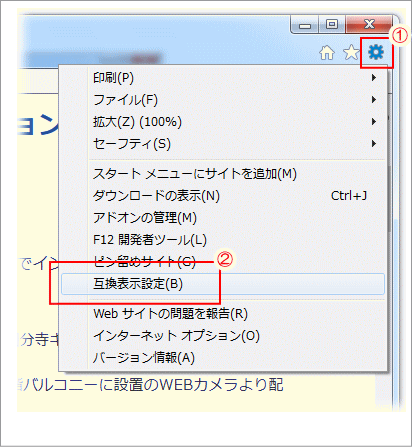The image size is (412, 447).
Task: Open F12 開発者ツール(L)
Action: 223,240
